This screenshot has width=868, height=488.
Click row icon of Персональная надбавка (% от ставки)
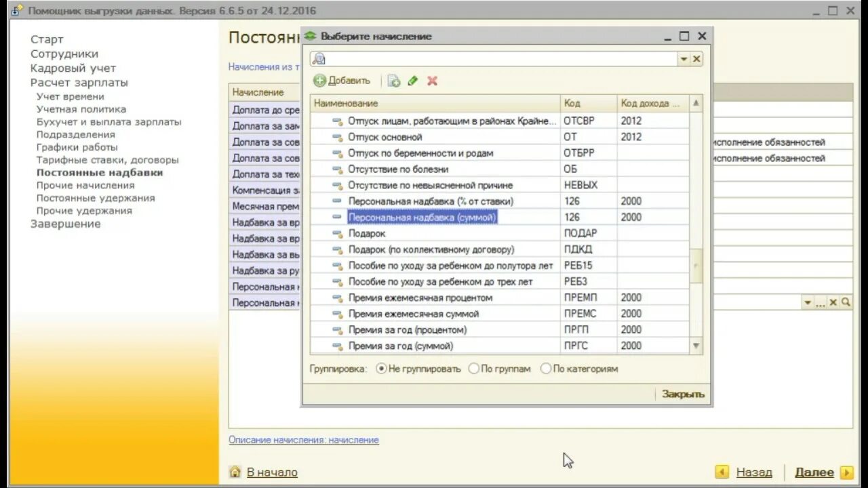(x=337, y=201)
